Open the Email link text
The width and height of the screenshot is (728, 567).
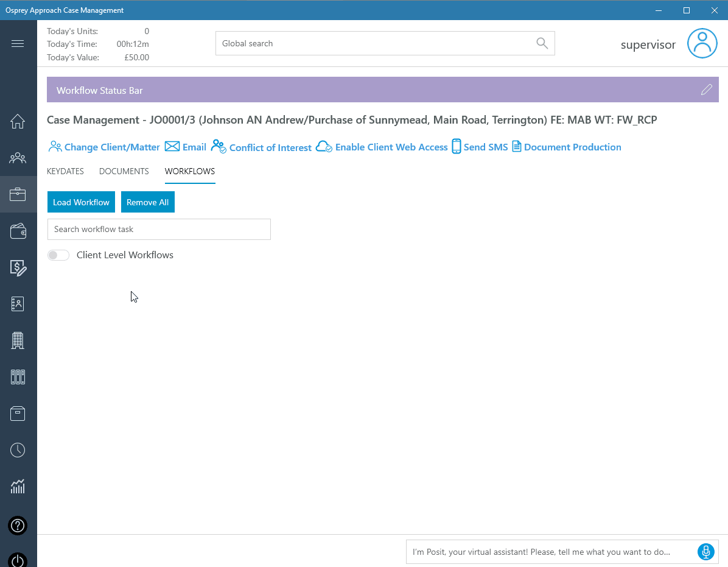coord(195,147)
